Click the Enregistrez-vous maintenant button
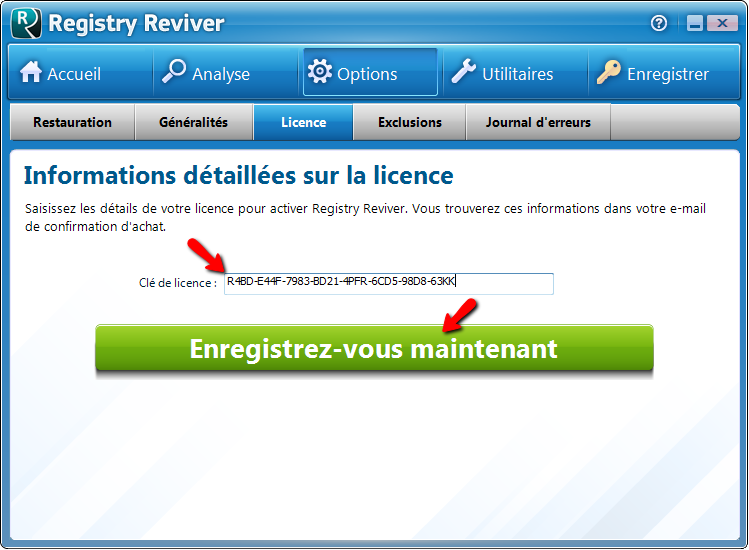The image size is (749, 550). pos(374,348)
